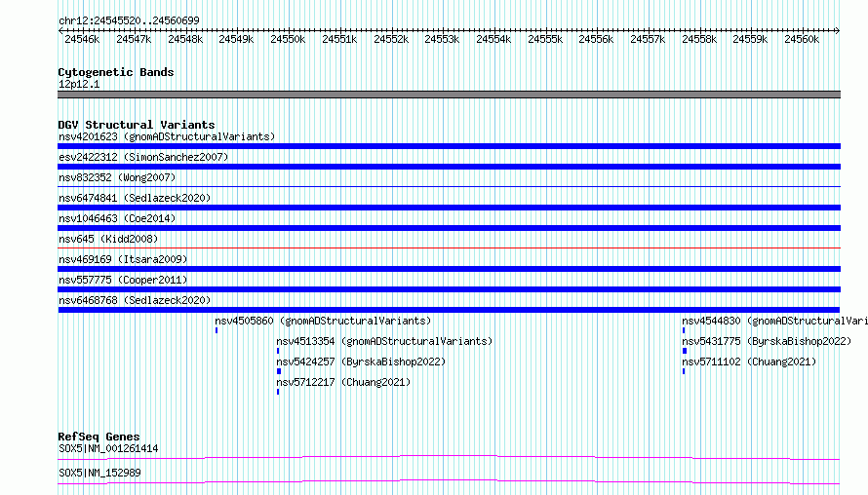Viewport: 868px width, 495px height.
Task: Click the nsv645 Kidd2008 variant label
Action: 108,239
